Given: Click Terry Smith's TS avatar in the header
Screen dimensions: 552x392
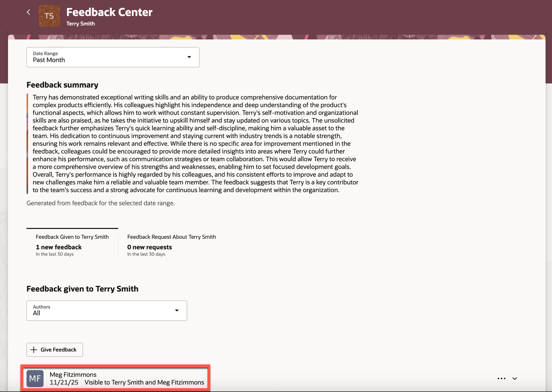Looking at the screenshot, I should tap(50, 16).
